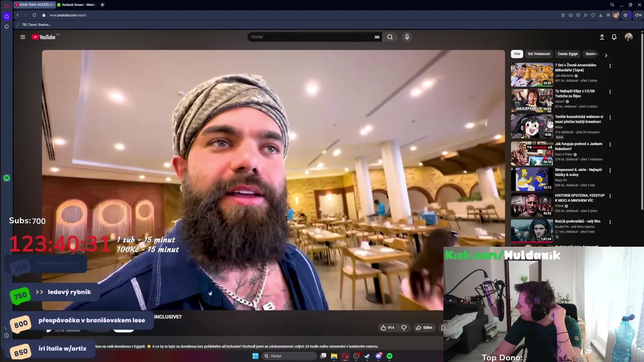
Task: Open the Windows Start button
Action: [x=255, y=356]
